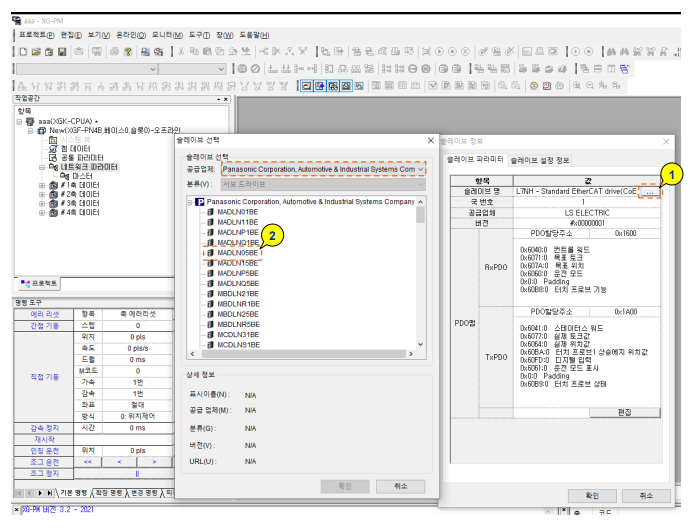This screenshot has height=529, width=692.
Task: Switch to 슬레이브 설정 정보 tab
Action: point(540,160)
